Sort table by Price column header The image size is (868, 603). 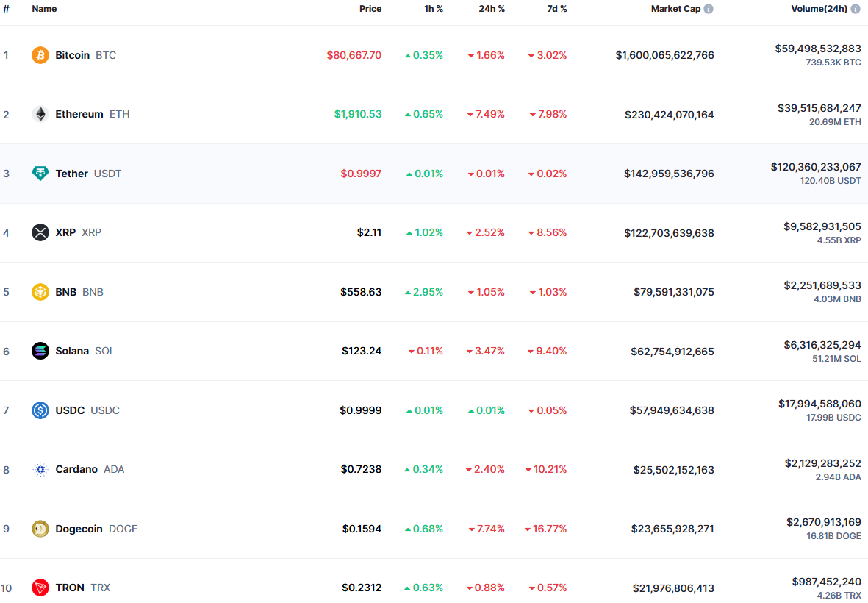click(x=370, y=9)
